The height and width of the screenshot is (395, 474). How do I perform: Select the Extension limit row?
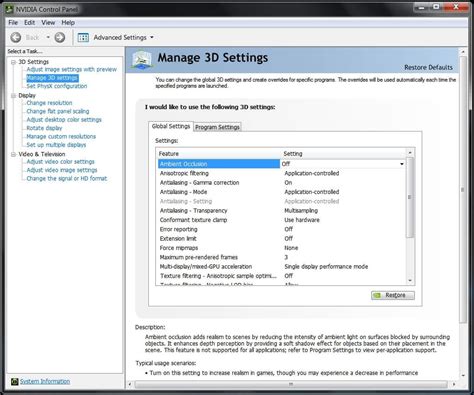[x=282, y=239]
